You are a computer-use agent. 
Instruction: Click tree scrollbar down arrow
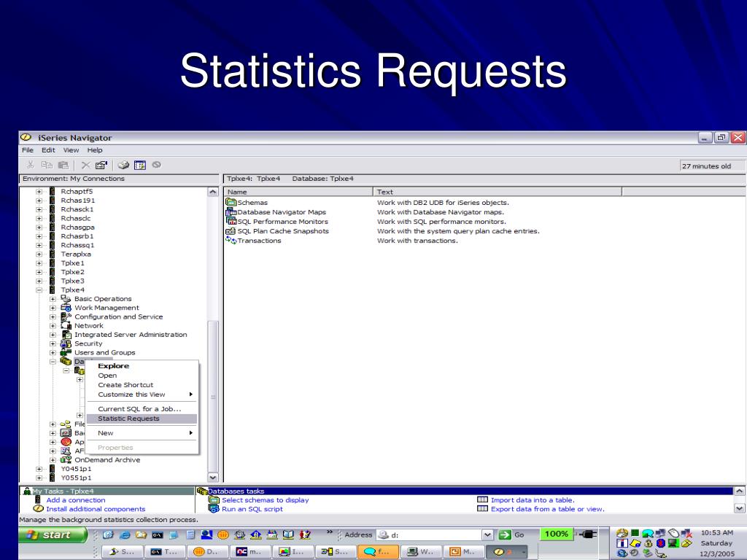(x=213, y=477)
